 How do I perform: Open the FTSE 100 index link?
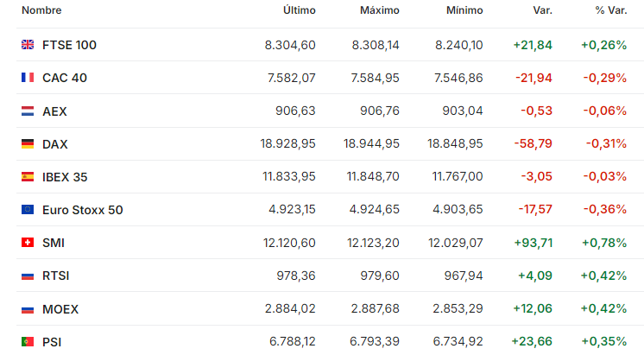(x=69, y=45)
